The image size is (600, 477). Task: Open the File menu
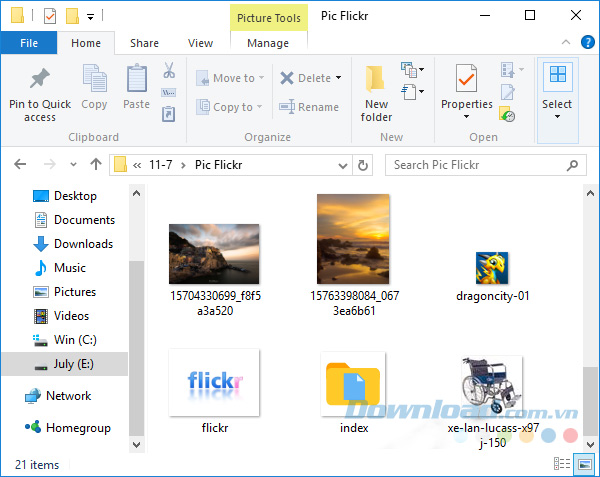29,43
